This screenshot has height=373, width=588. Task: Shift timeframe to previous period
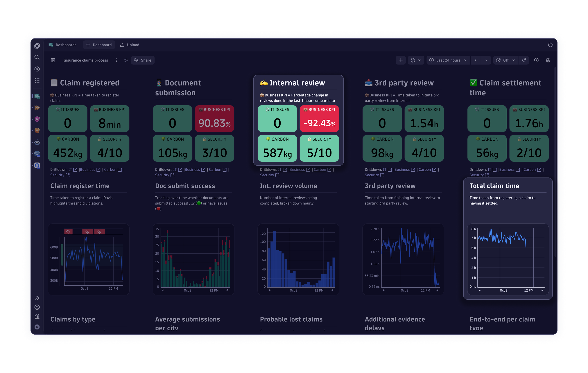coord(476,60)
